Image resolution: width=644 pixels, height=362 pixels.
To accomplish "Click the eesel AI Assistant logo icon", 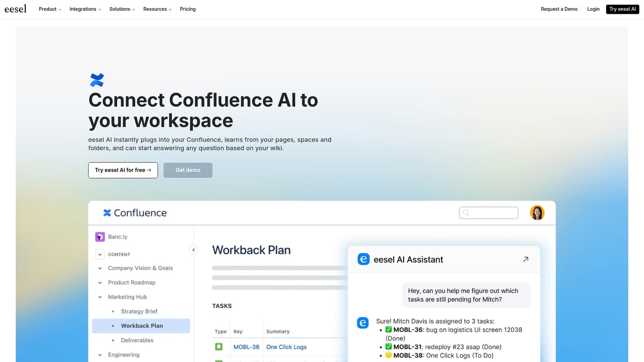I will click(363, 259).
